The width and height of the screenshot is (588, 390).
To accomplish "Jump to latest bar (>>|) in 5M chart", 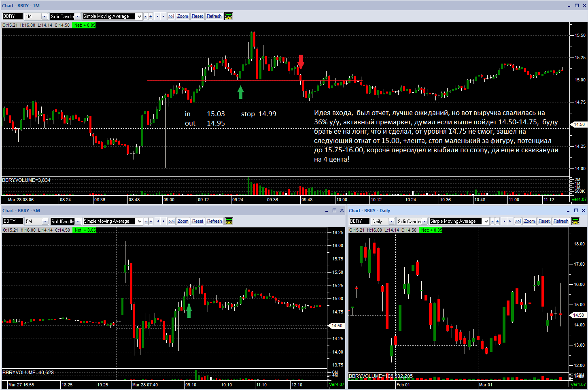I will pos(172,221).
